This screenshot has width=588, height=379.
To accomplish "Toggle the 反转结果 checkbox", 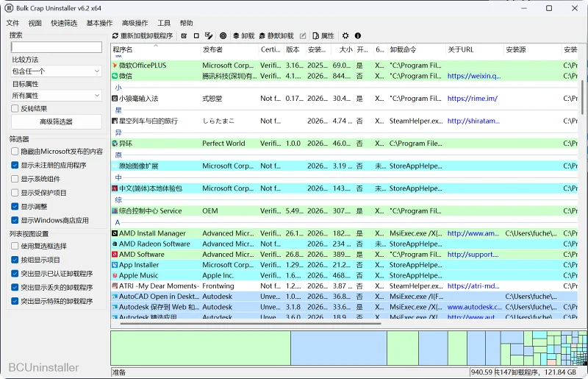I will click(15, 109).
